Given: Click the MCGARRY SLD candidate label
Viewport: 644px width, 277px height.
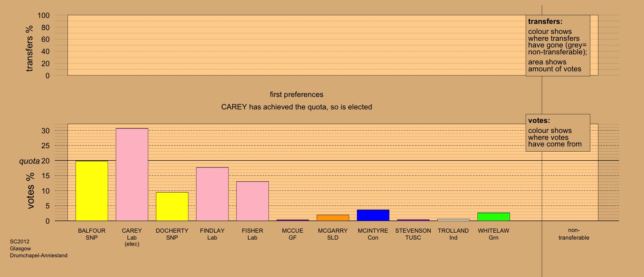Looking at the screenshot, I should (333, 234).
